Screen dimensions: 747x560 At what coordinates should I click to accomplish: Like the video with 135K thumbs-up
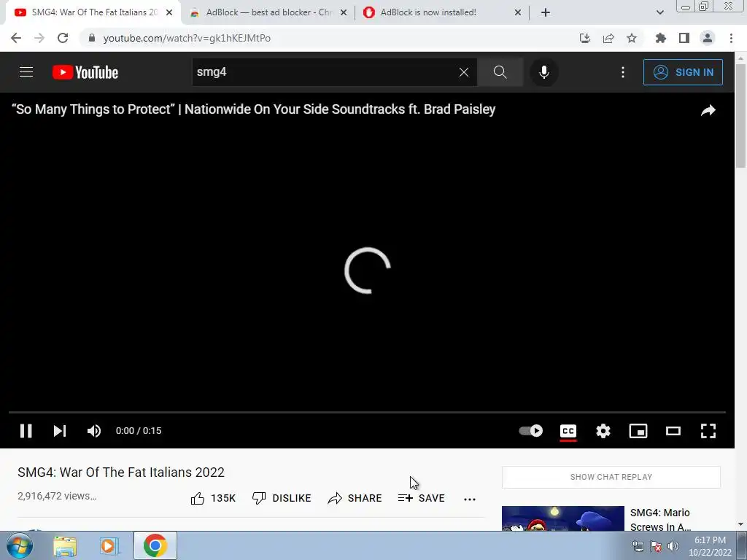tap(213, 498)
